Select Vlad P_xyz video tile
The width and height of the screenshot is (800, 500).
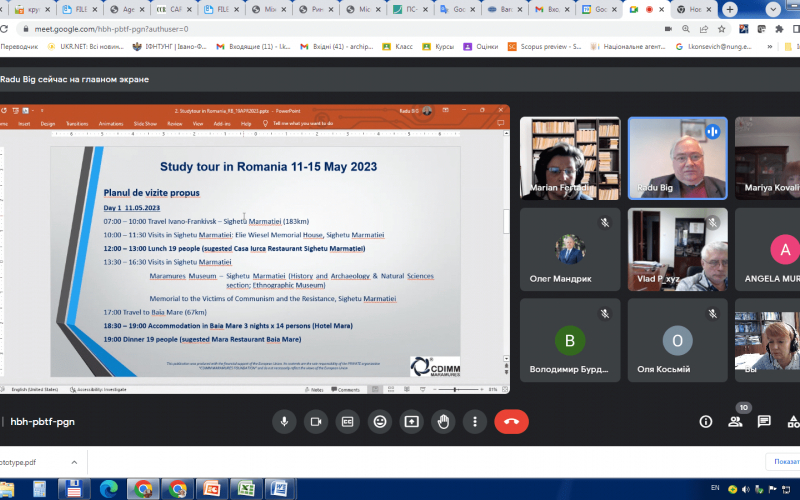click(678, 249)
